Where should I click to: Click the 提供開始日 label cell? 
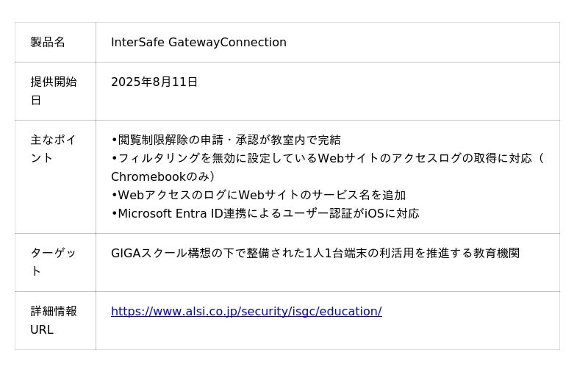pos(55,91)
